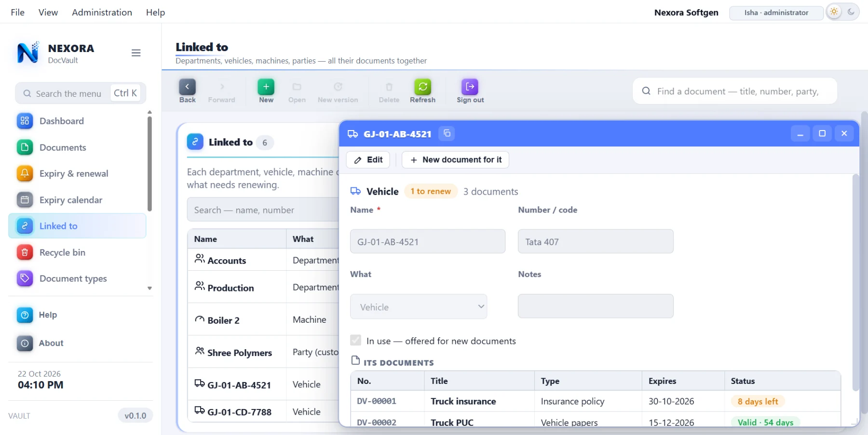Click the 1 to renew badge
Screen dimensions: 868x435
pyautogui.click(x=431, y=191)
